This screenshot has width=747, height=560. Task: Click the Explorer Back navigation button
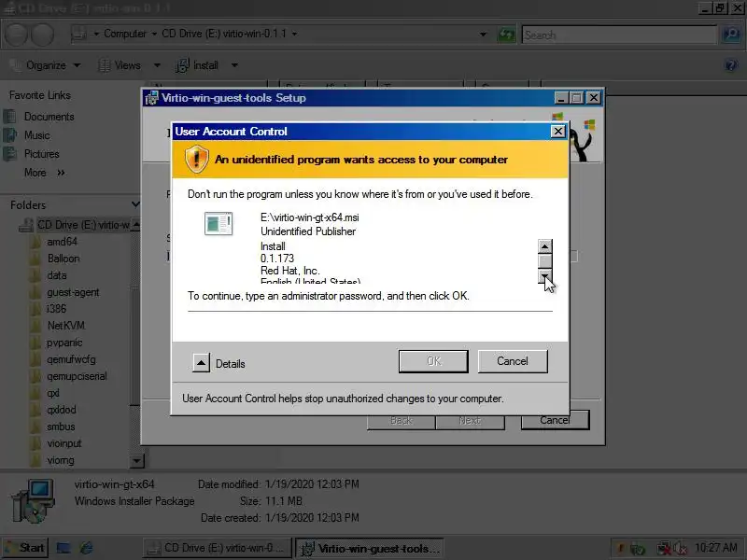(16, 35)
